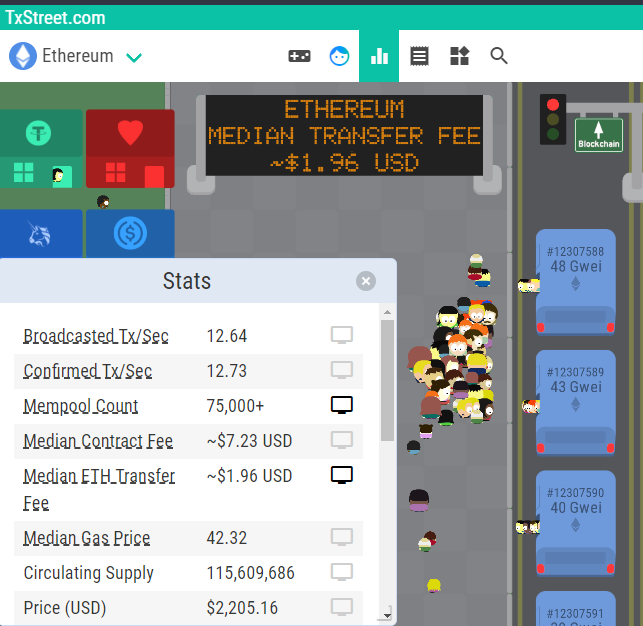Click the Stats panel scrollbar thumb
The image size is (643, 626).
(x=387, y=380)
